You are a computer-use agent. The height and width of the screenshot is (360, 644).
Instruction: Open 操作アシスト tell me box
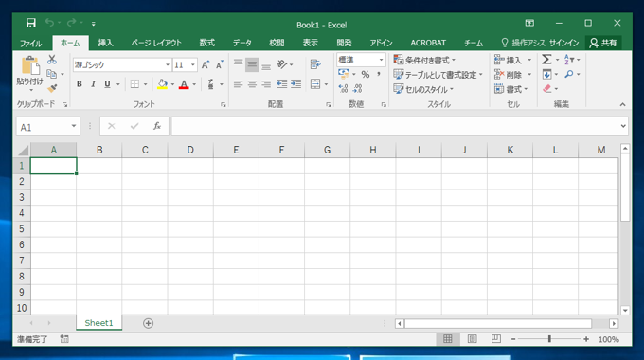coord(523,43)
